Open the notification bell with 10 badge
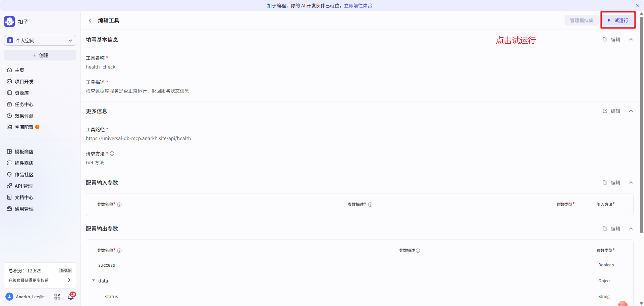This screenshot has width=644, height=306. [71, 297]
